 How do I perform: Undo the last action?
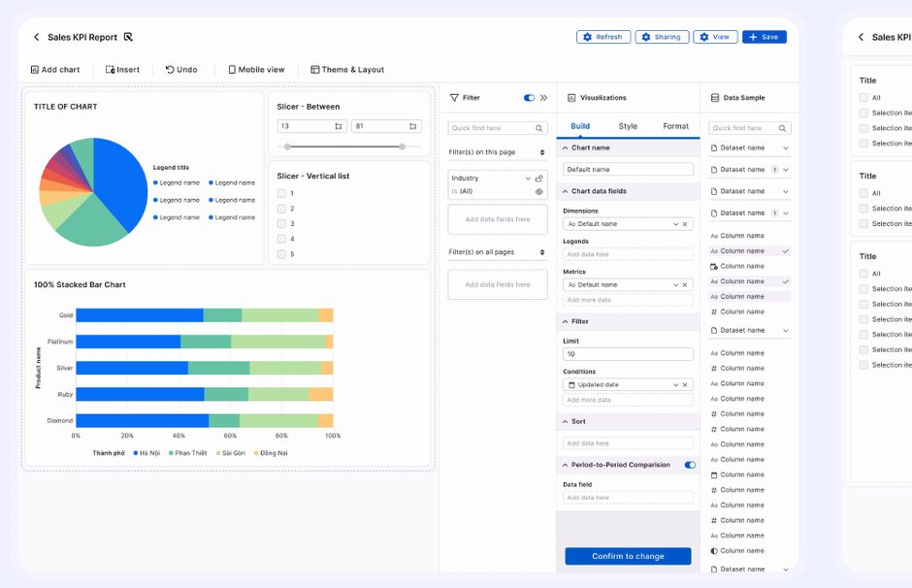(181, 69)
